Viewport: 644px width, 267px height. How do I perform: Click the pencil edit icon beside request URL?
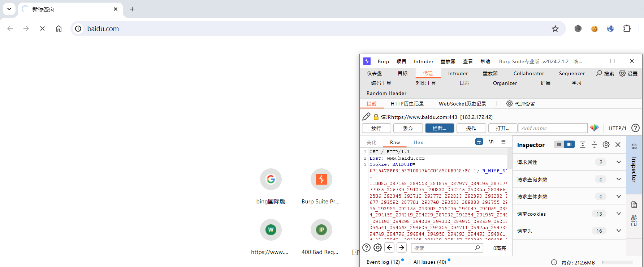366,116
